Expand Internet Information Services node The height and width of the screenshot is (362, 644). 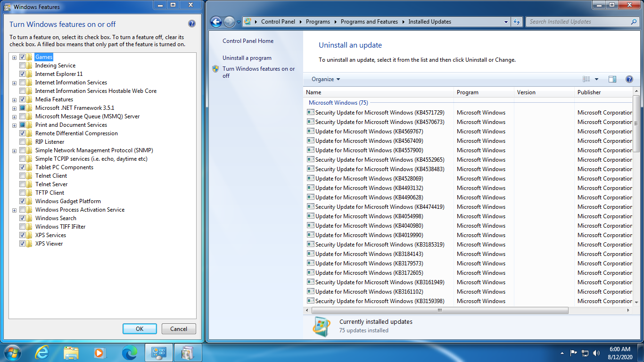click(x=14, y=83)
